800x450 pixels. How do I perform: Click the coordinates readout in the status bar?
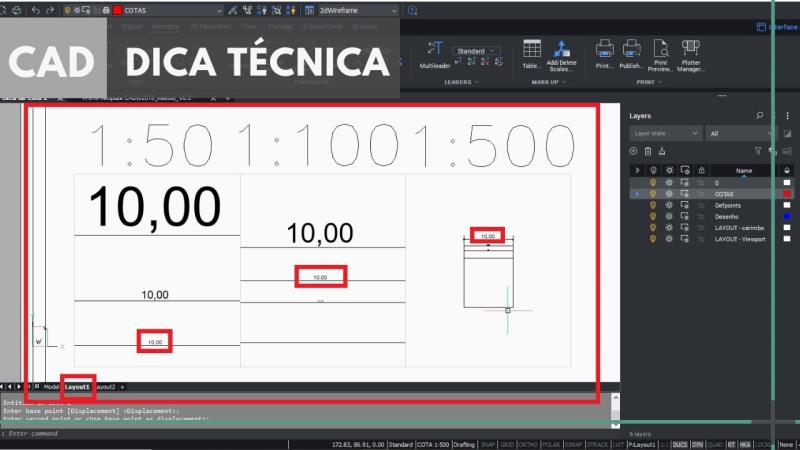click(x=358, y=445)
